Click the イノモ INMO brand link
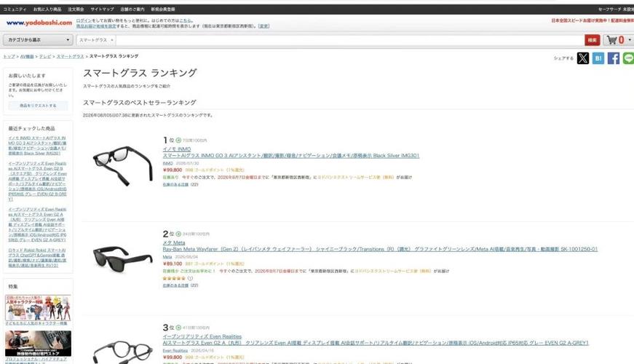This screenshot has width=634, height=364. tap(177, 149)
